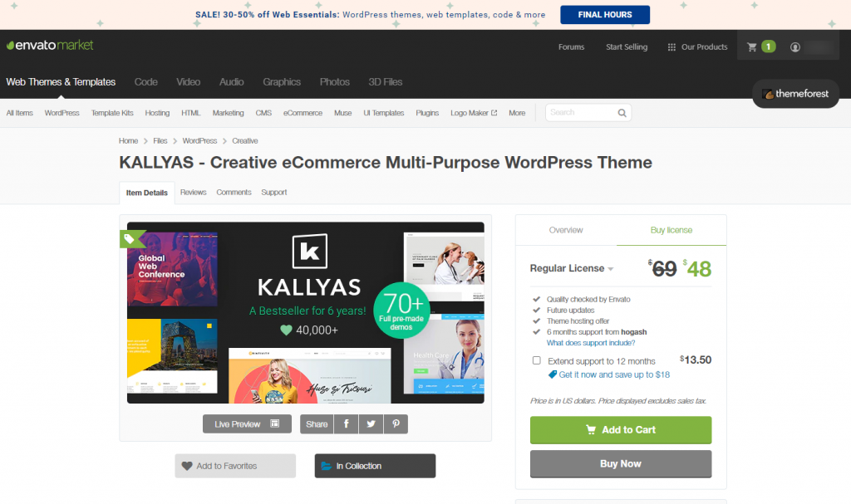Viewport: 851px width, 504px height.
Task: Open the Overview tab
Action: tap(566, 230)
